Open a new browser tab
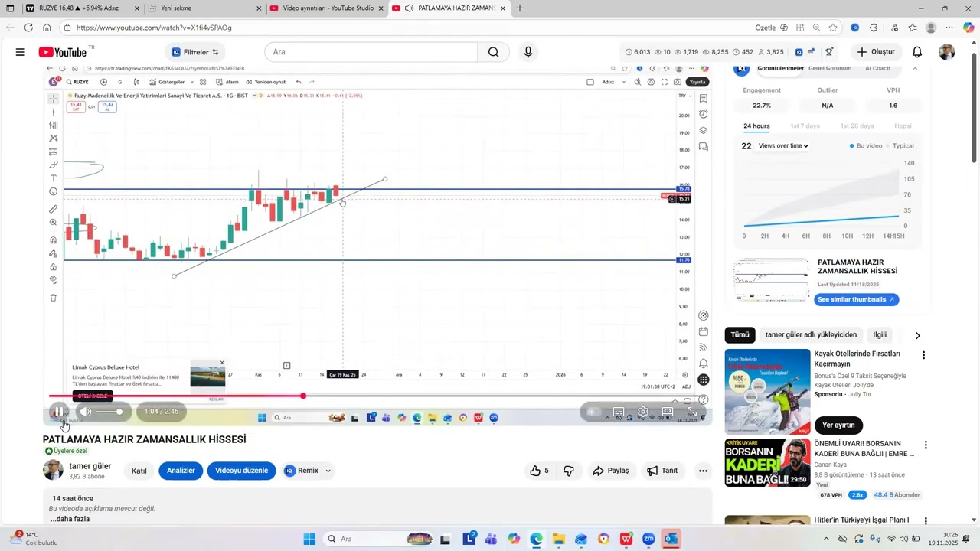The height and width of the screenshot is (551, 980). (520, 8)
